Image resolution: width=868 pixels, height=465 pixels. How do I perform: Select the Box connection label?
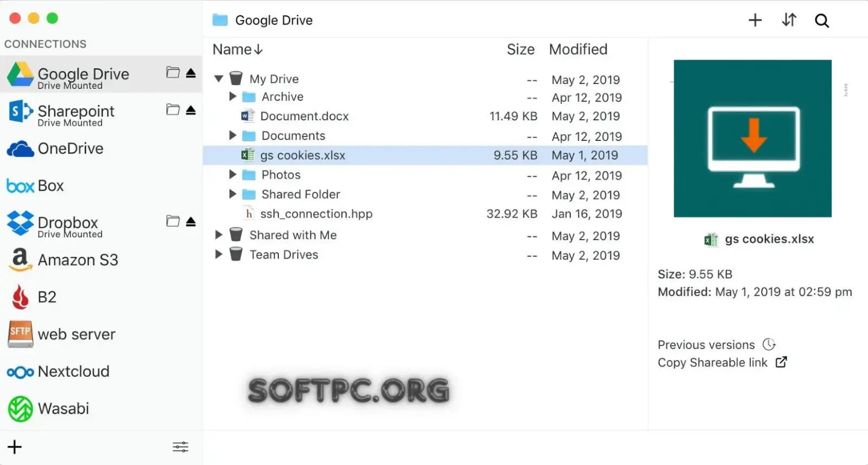click(51, 186)
